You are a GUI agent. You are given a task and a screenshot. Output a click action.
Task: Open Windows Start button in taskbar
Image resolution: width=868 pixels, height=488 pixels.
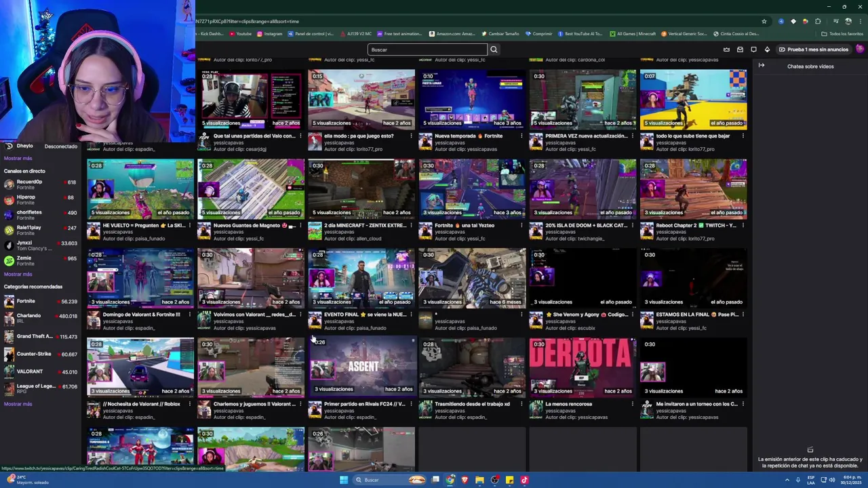[x=344, y=480]
